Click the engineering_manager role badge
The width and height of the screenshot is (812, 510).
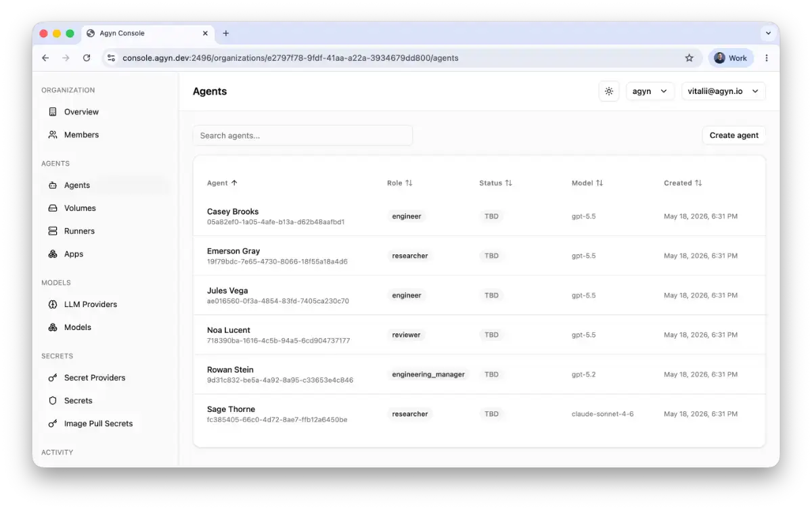click(428, 374)
